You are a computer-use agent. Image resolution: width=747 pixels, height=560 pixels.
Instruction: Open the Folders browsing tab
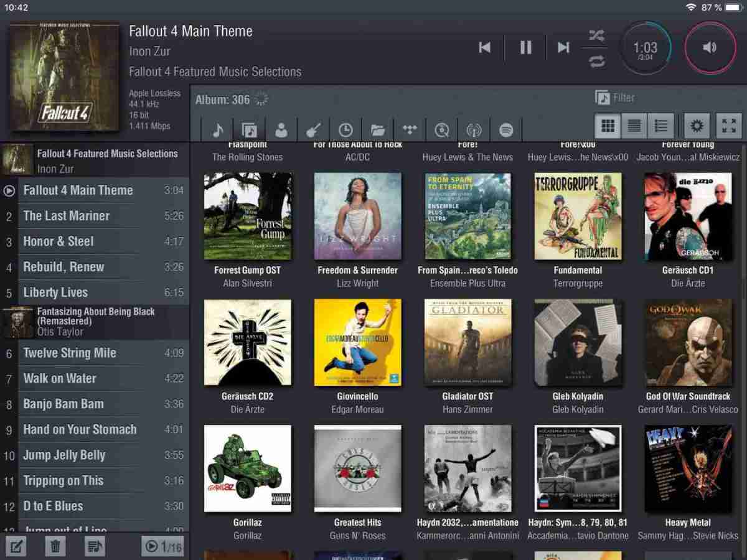(x=377, y=129)
